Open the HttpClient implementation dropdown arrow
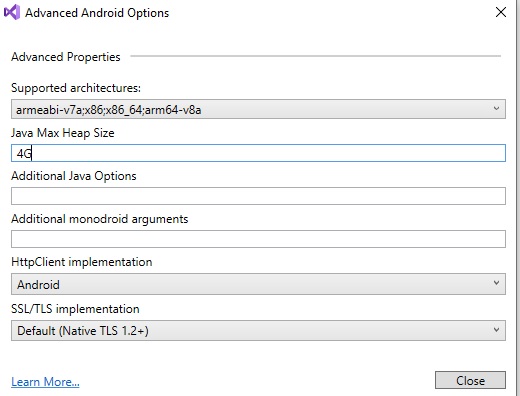 point(496,283)
